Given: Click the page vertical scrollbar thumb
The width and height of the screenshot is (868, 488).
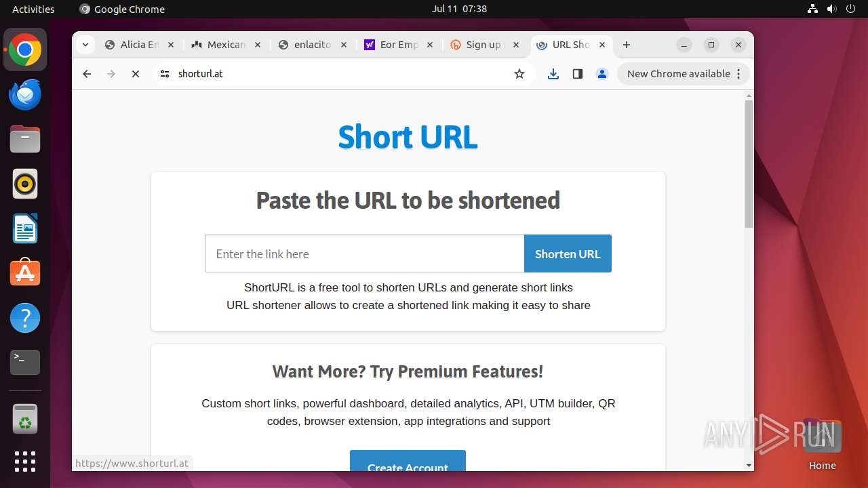Looking at the screenshot, I should point(749,163).
